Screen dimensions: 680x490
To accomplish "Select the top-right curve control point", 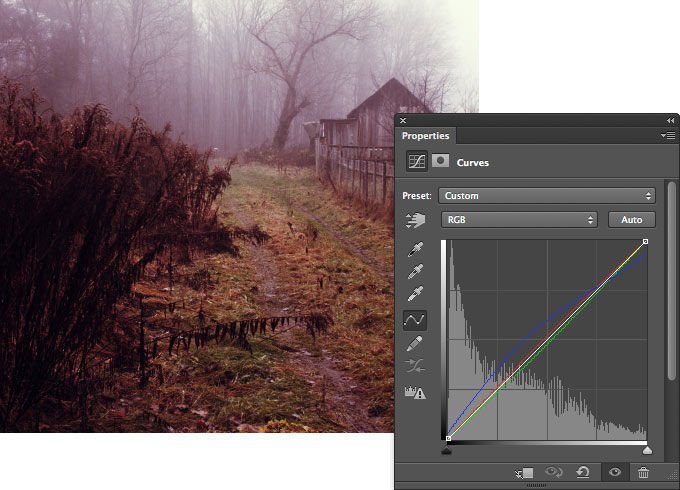I will [645, 242].
